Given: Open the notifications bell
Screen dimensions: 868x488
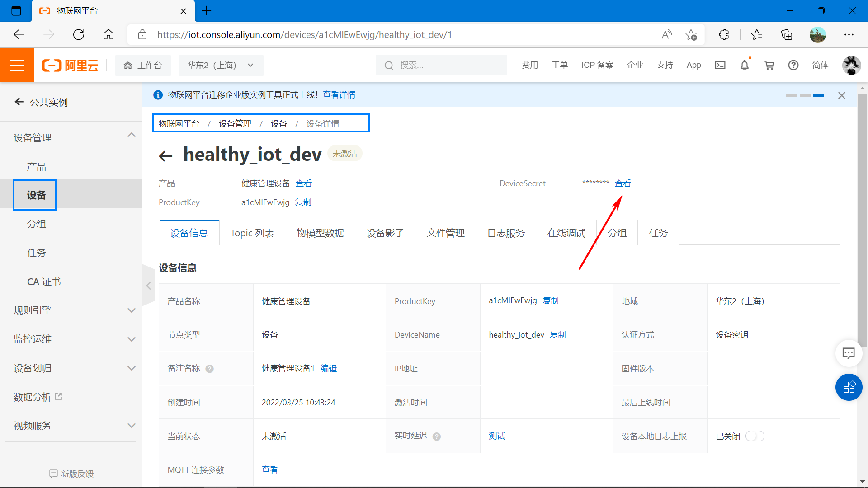Looking at the screenshot, I should 745,66.
